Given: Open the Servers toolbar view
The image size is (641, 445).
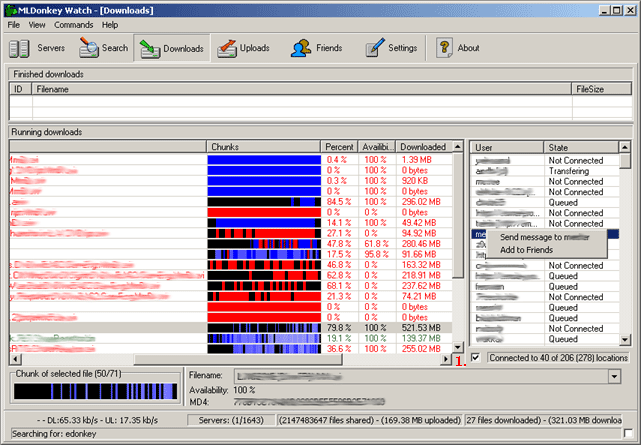Looking at the screenshot, I should click(39, 48).
